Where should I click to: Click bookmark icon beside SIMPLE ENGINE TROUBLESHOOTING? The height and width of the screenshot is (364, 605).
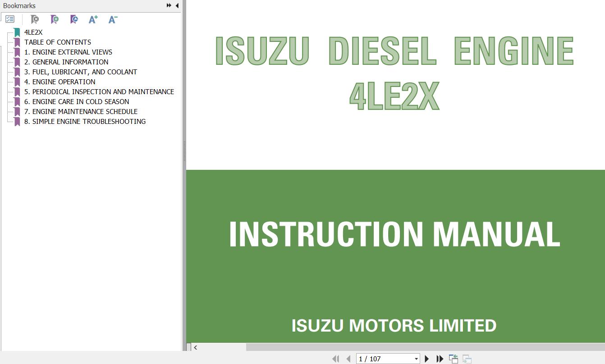pyautogui.click(x=17, y=122)
